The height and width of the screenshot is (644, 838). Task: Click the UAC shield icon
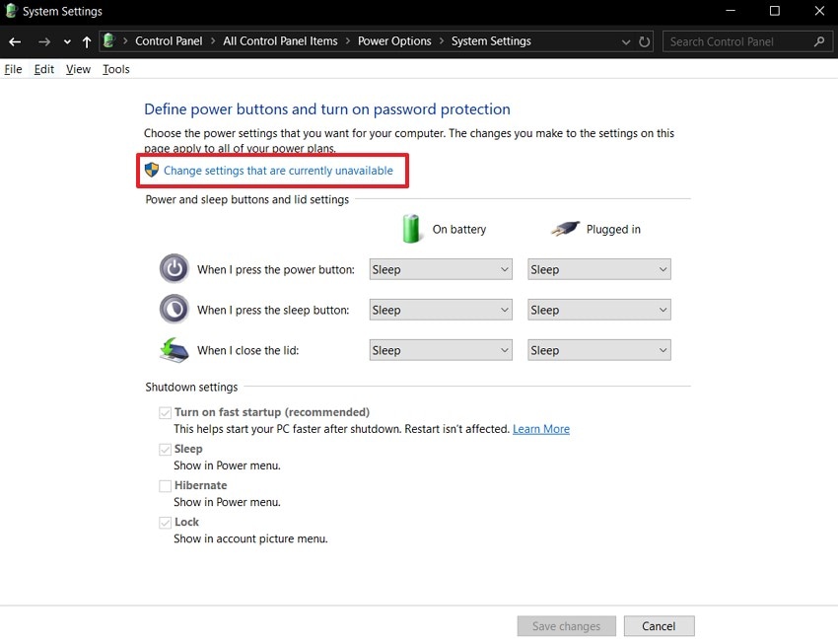(x=152, y=170)
